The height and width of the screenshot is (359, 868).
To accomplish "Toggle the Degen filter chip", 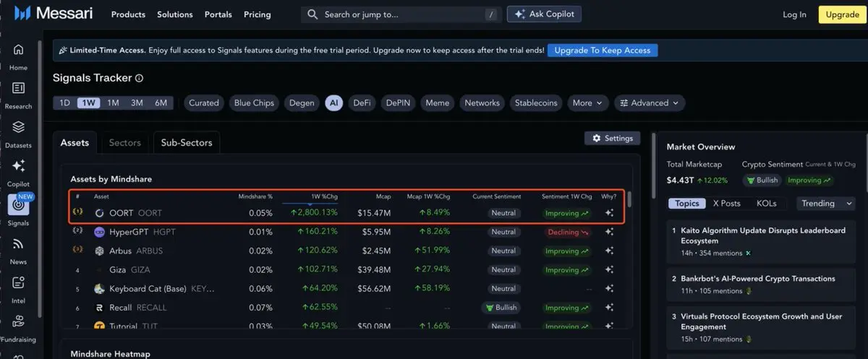I will (302, 103).
